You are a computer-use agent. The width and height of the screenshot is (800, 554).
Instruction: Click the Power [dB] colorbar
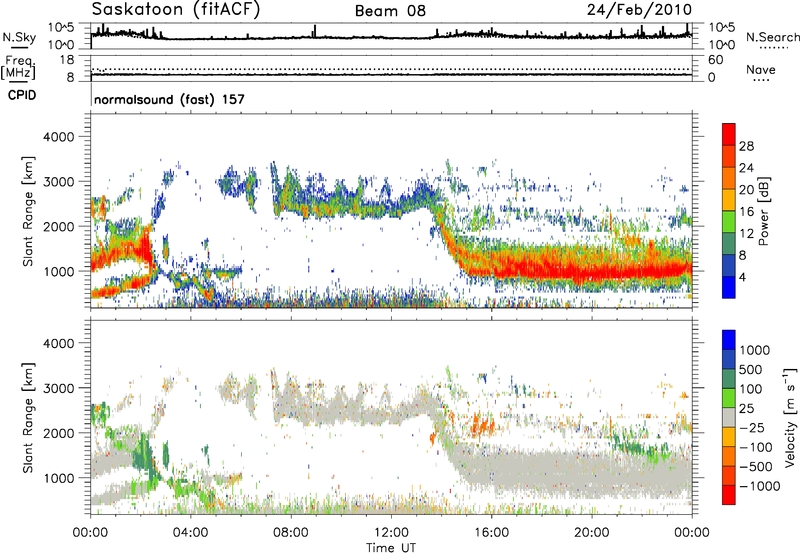pos(729,211)
